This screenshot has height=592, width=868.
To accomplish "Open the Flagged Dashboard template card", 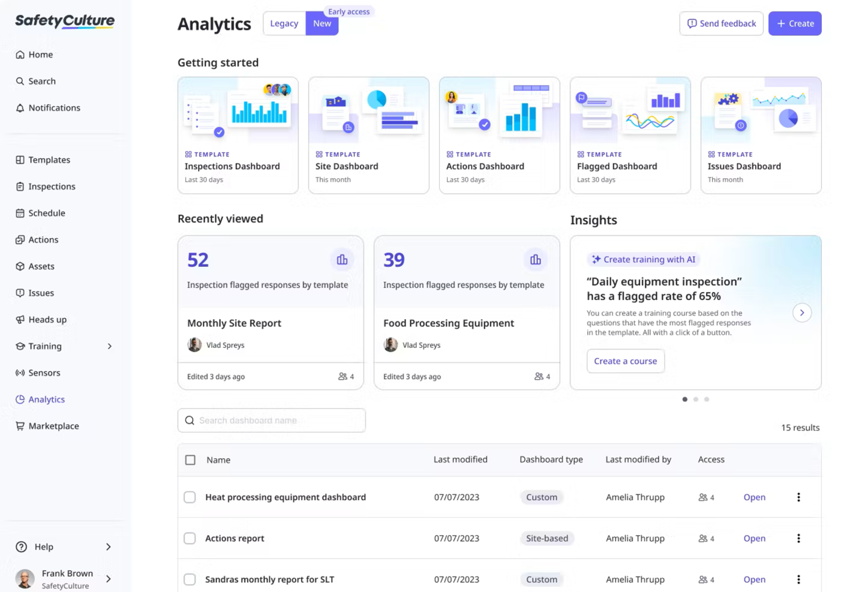I will point(630,135).
